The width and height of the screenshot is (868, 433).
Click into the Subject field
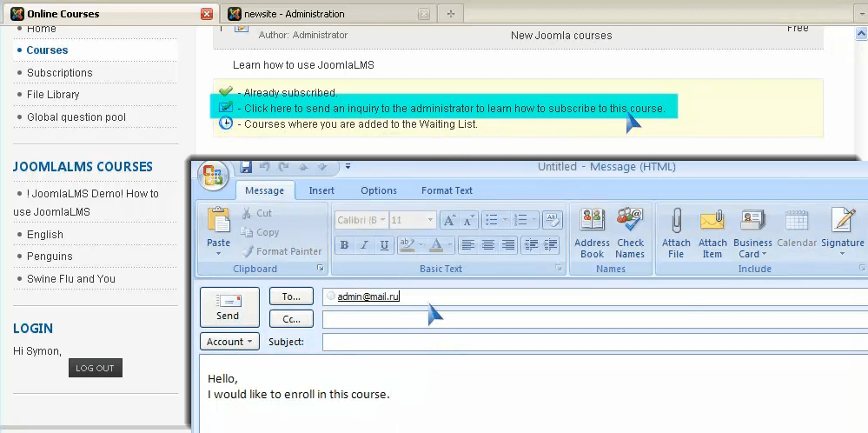coord(595,342)
